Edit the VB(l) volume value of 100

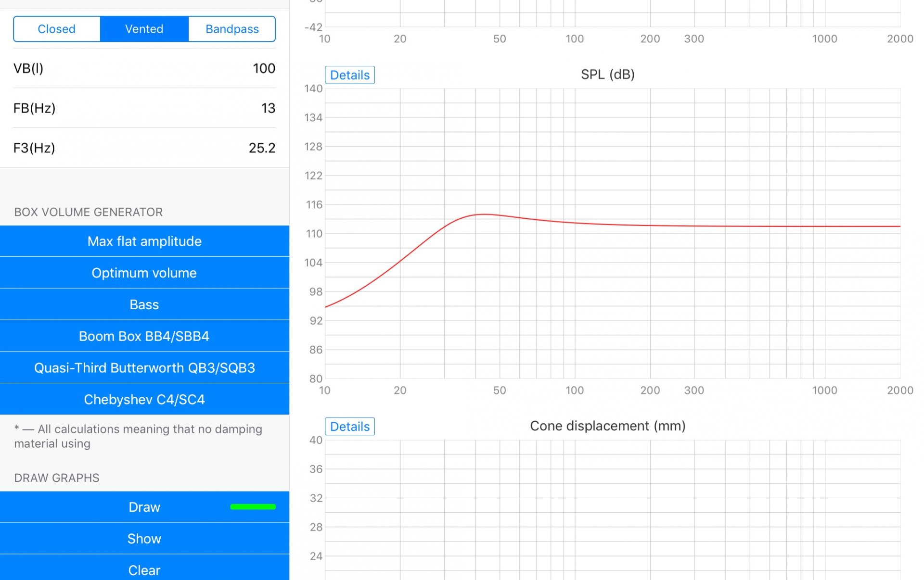(x=263, y=68)
